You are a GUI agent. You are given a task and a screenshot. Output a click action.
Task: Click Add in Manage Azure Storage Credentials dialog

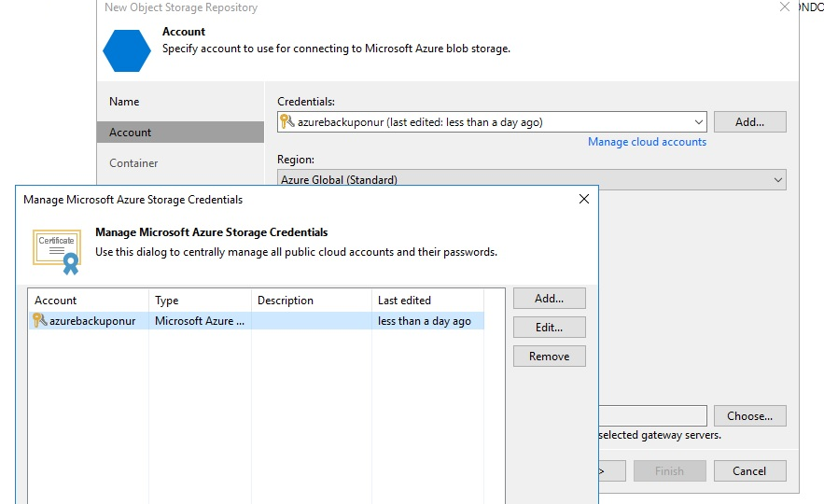point(549,299)
